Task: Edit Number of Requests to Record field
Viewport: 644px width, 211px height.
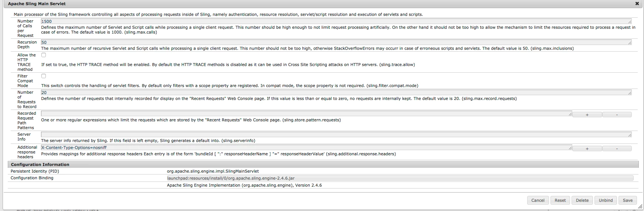Action: point(336,93)
